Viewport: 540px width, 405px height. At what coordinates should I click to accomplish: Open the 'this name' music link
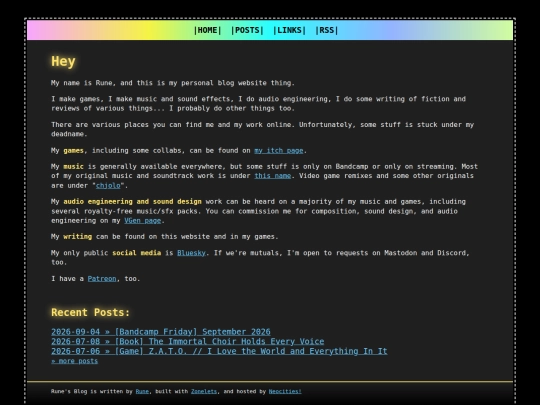[x=272, y=176]
